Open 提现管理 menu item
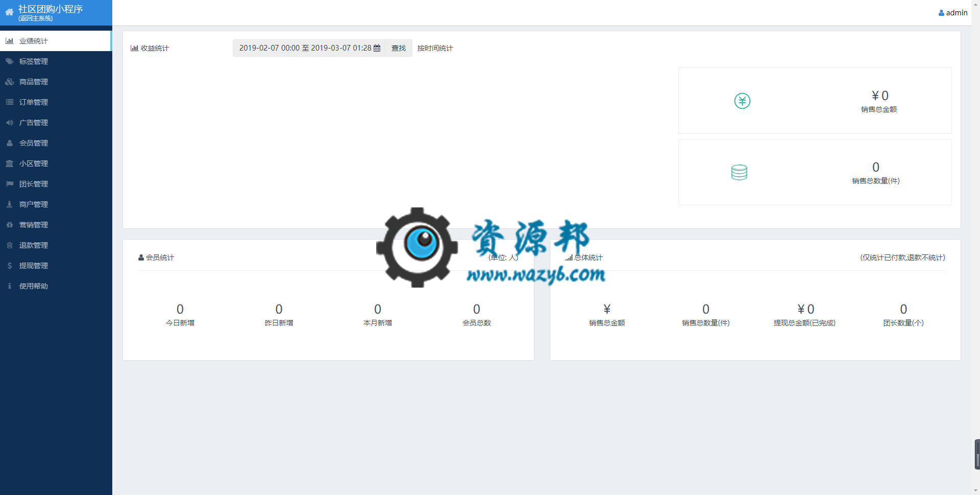This screenshot has height=495, width=980. click(56, 266)
